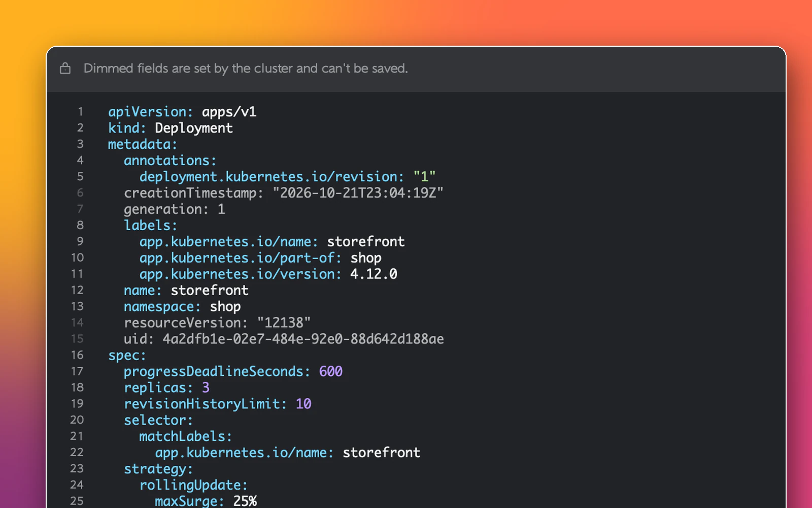Screen dimensions: 812x508
Task: Click the resourceVersion value "12138"
Action: 284,323
